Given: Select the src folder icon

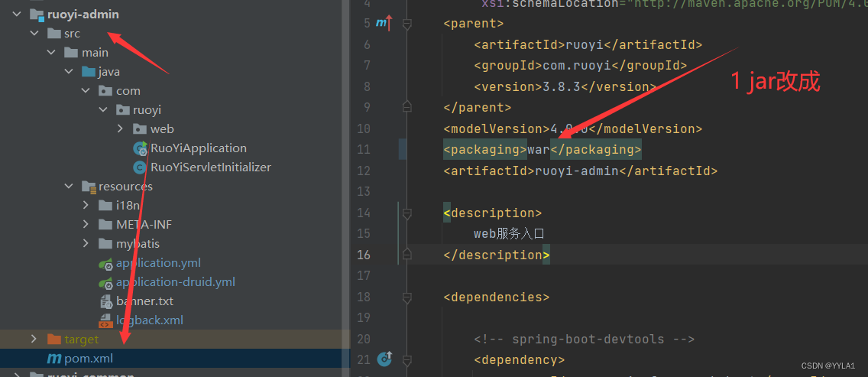Looking at the screenshot, I should [53, 34].
